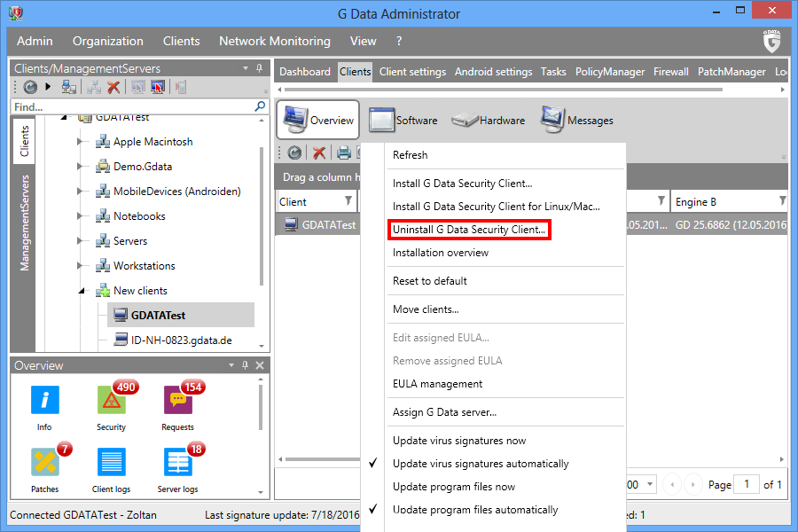
Task: Close the Overview panel
Action: click(260, 365)
